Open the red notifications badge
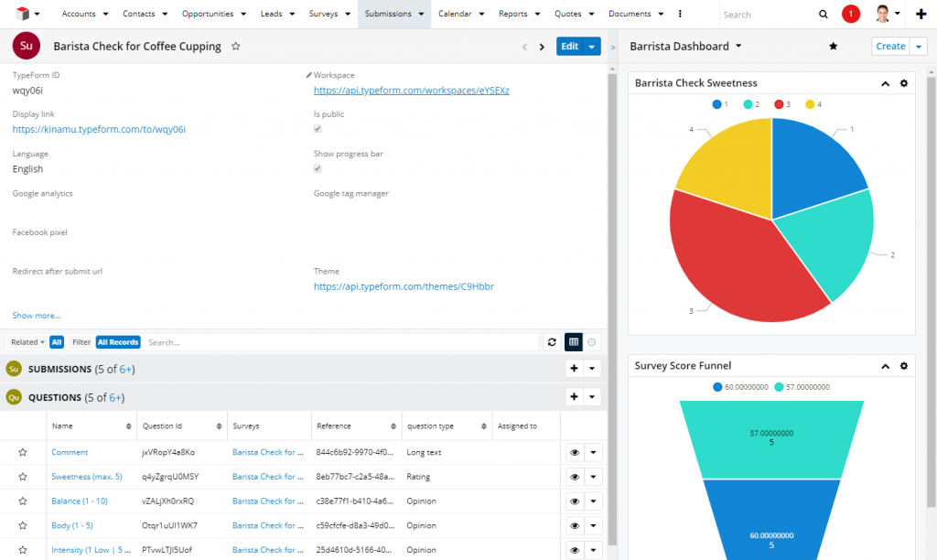937x560 pixels. (x=850, y=14)
